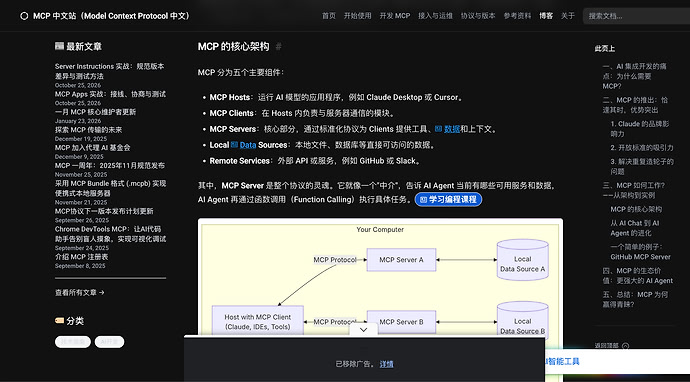
Task: Collapse the ad banner with chevron-down tab
Action: click(x=363, y=330)
